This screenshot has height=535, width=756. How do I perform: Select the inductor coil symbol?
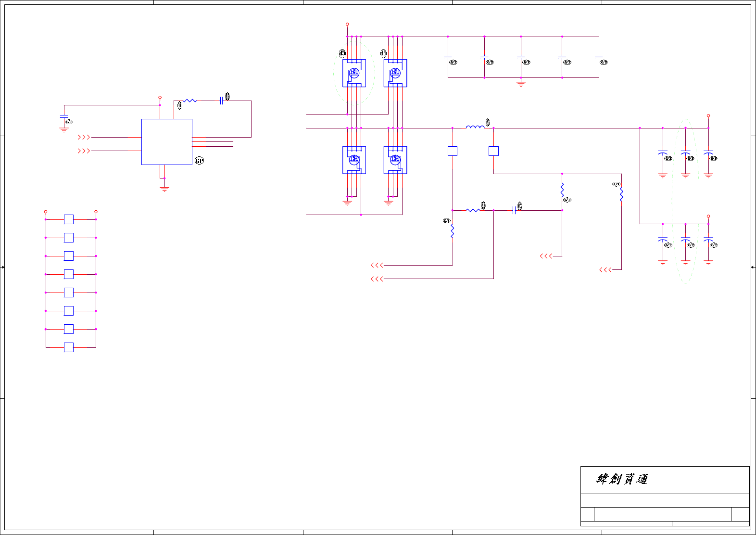[475, 127]
